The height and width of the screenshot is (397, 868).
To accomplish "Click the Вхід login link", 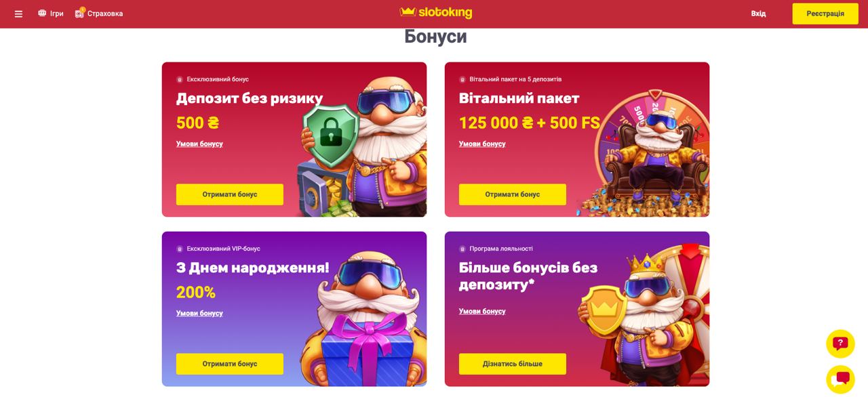I will click(758, 14).
